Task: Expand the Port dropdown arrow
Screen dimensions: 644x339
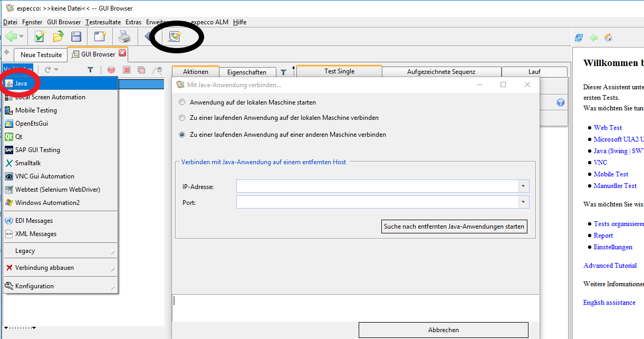Action: [523, 202]
